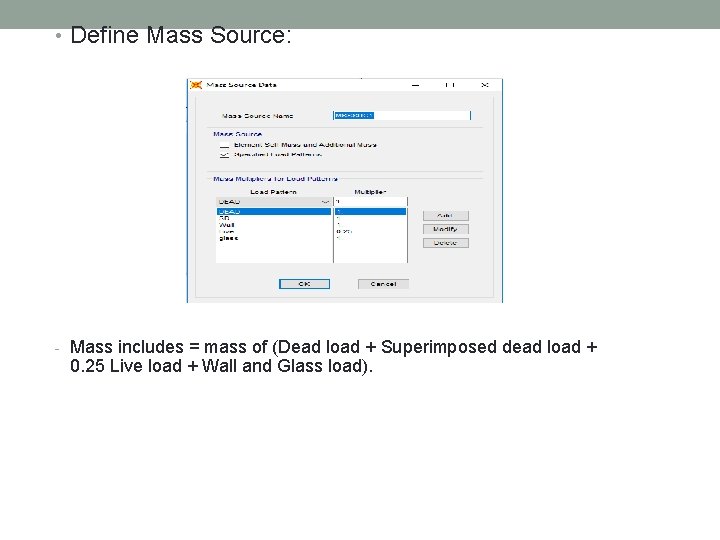
Task: Select the Live load pattern row
Action: pos(274,232)
